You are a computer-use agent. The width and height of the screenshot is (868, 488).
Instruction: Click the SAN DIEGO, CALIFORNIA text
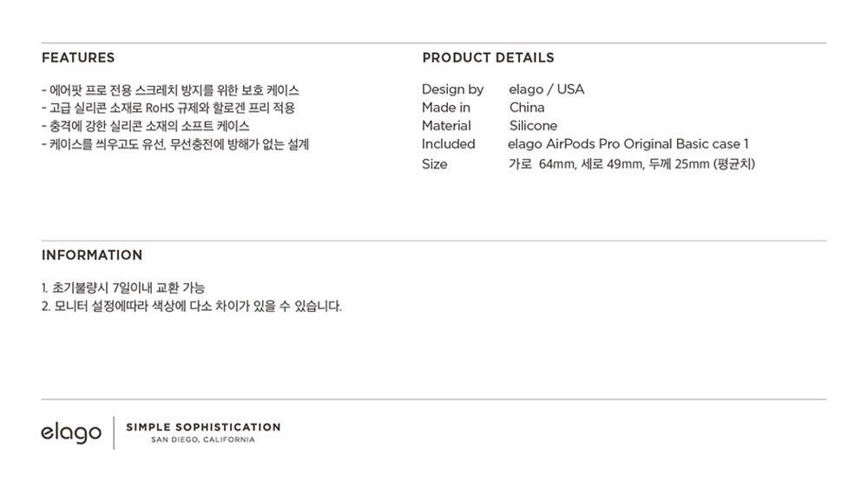(203, 440)
